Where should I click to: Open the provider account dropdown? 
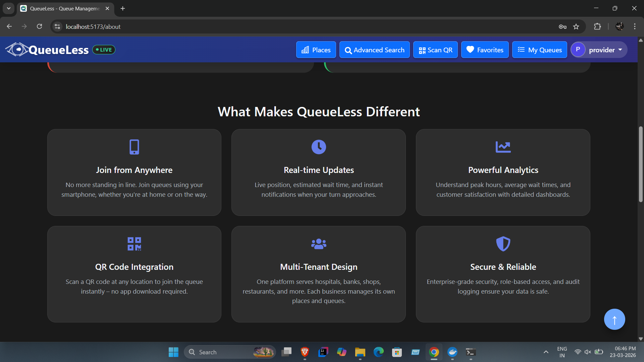(599, 50)
